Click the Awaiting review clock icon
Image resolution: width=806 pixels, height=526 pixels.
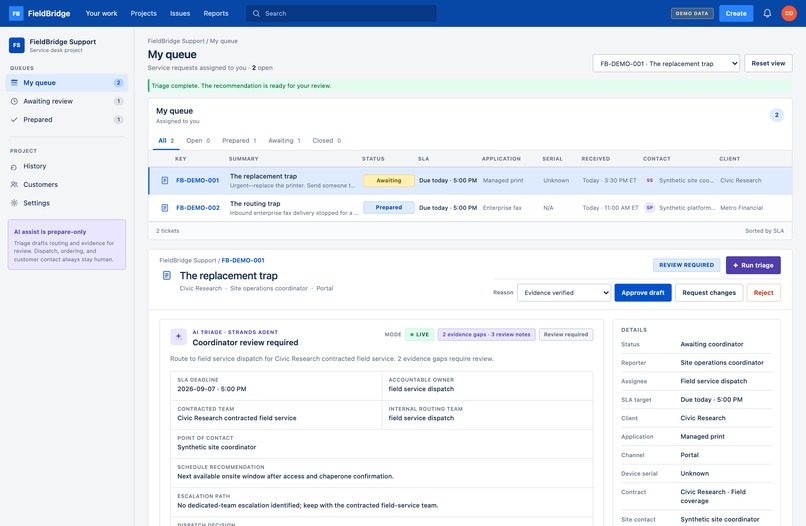14,101
